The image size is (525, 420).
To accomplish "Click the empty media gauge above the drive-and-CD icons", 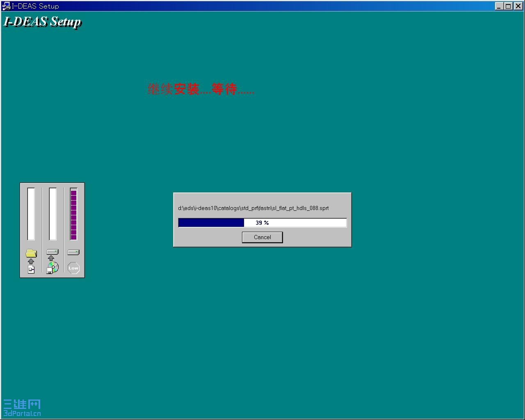I will tap(52, 214).
